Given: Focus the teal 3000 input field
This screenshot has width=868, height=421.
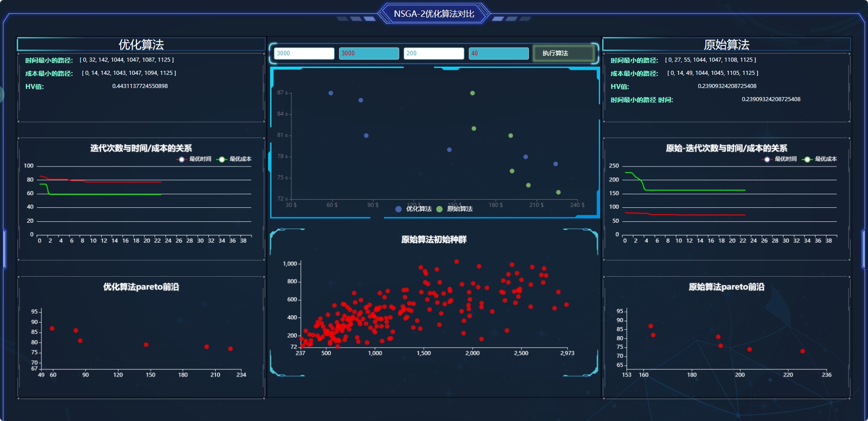Looking at the screenshot, I should [369, 53].
